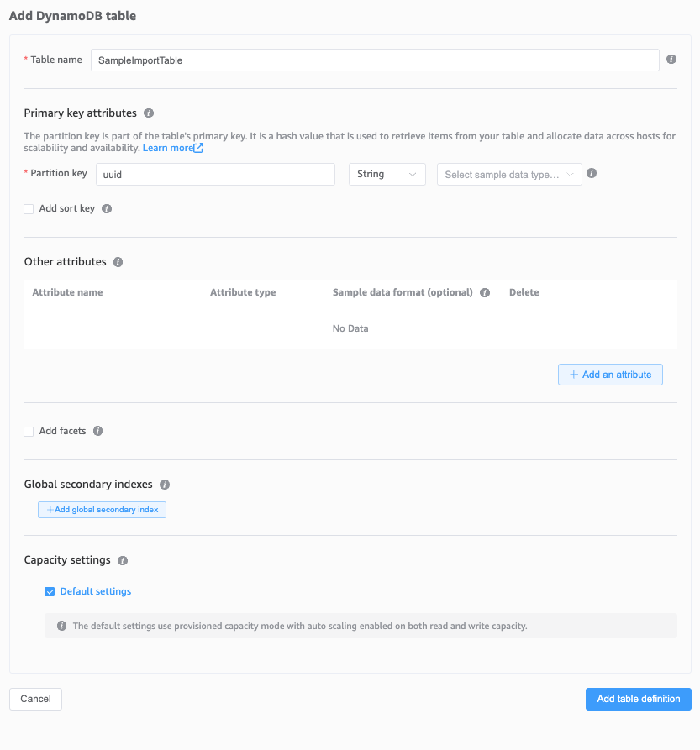Uncheck the Default settings checkbox
The image size is (700, 750).
tap(50, 592)
